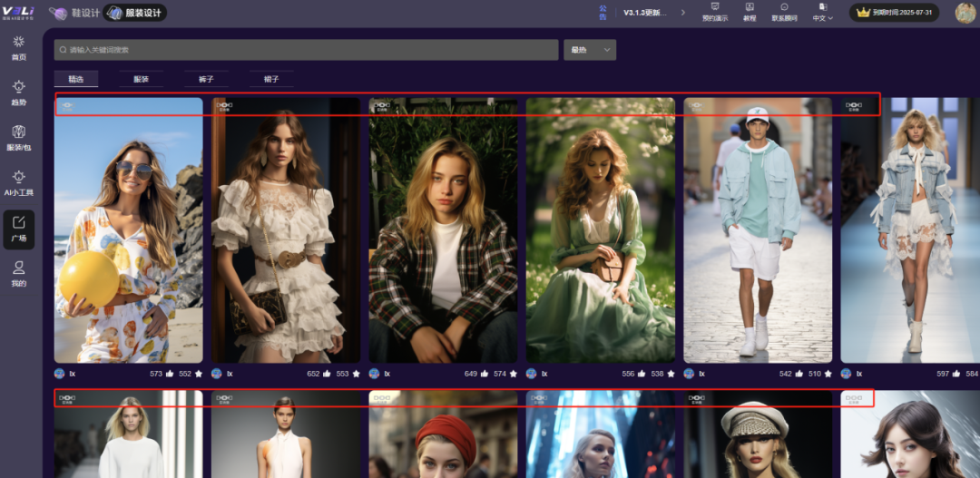Image resolution: width=980 pixels, height=478 pixels.
Task: Open the AI小工具 tools section
Action: (19, 184)
